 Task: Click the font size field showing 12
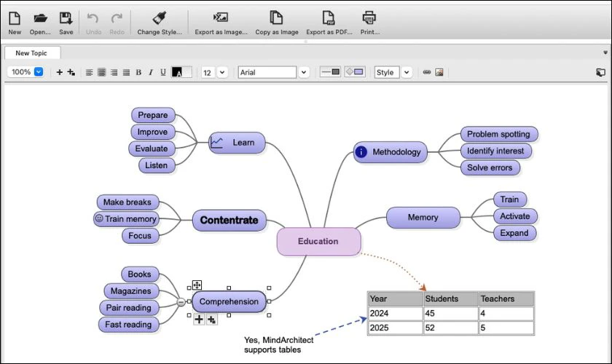[208, 72]
